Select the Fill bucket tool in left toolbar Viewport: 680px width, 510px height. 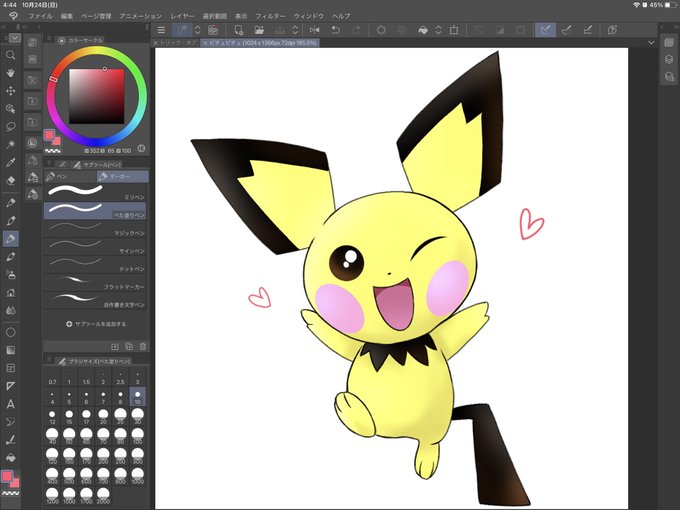(x=10, y=458)
